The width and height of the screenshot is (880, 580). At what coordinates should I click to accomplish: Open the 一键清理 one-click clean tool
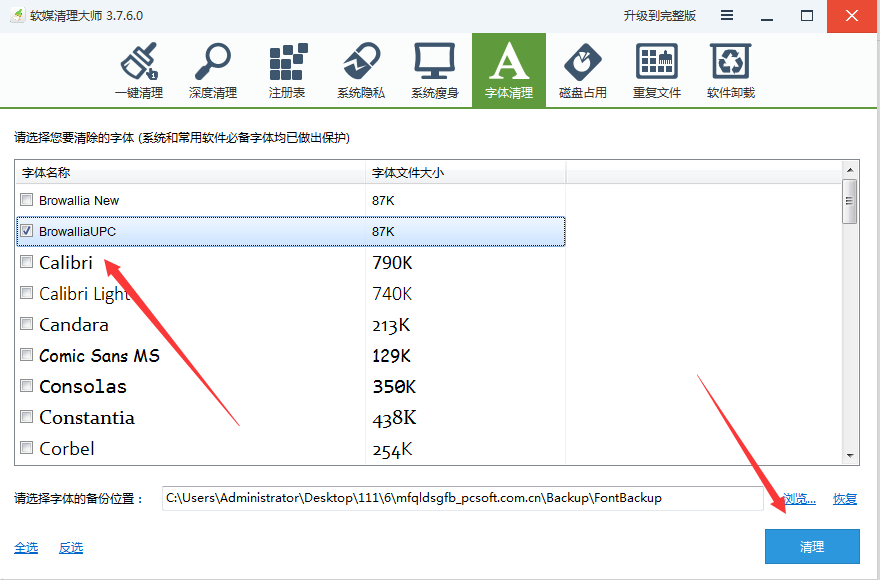[x=139, y=71]
